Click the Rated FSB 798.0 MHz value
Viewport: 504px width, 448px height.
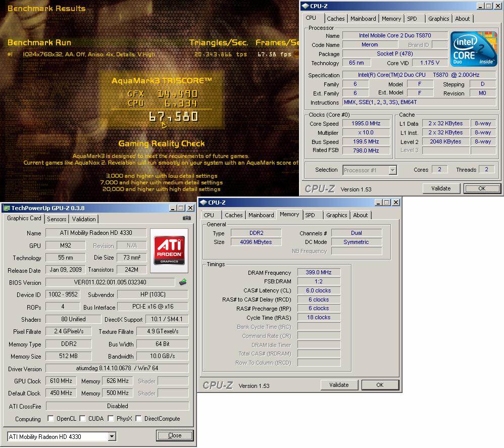coord(366,151)
